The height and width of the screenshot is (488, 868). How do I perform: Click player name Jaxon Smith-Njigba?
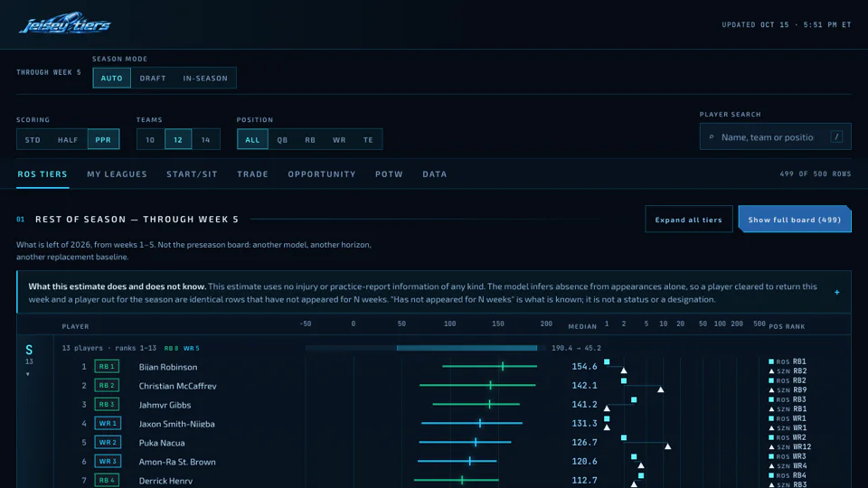[x=176, y=424]
